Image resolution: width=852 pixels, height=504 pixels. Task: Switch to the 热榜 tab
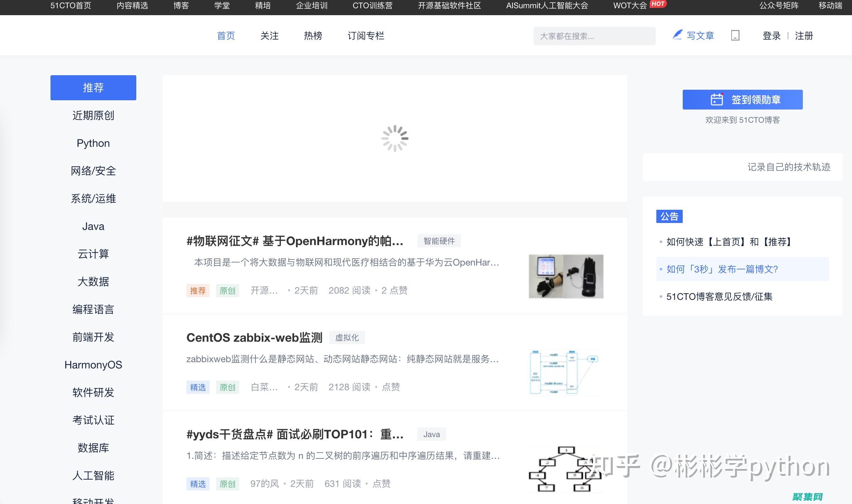[x=312, y=36]
